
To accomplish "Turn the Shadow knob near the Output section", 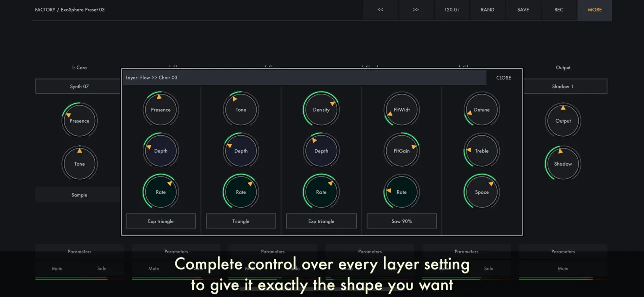I will click(x=563, y=163).
